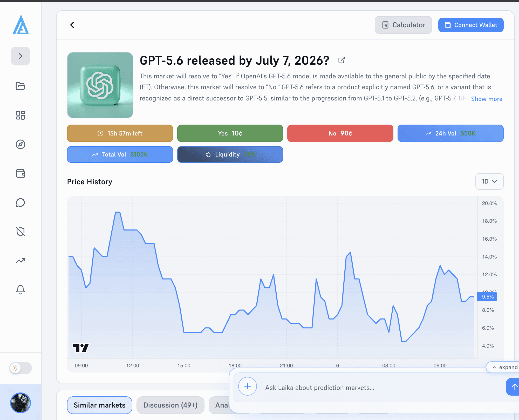Click the 9.5% current price label
519x420 pixels.
click(x=487, y=297)
